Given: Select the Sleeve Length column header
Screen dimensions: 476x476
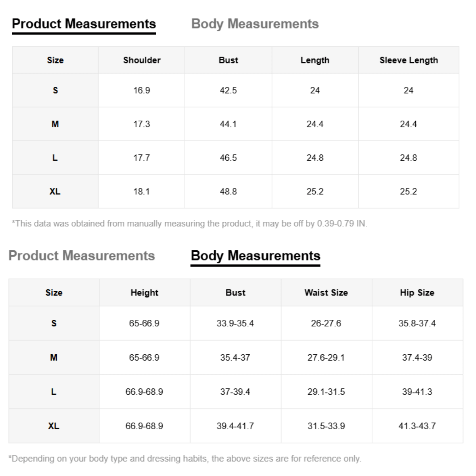Looking at the screenshot, I should click(409, 60).
